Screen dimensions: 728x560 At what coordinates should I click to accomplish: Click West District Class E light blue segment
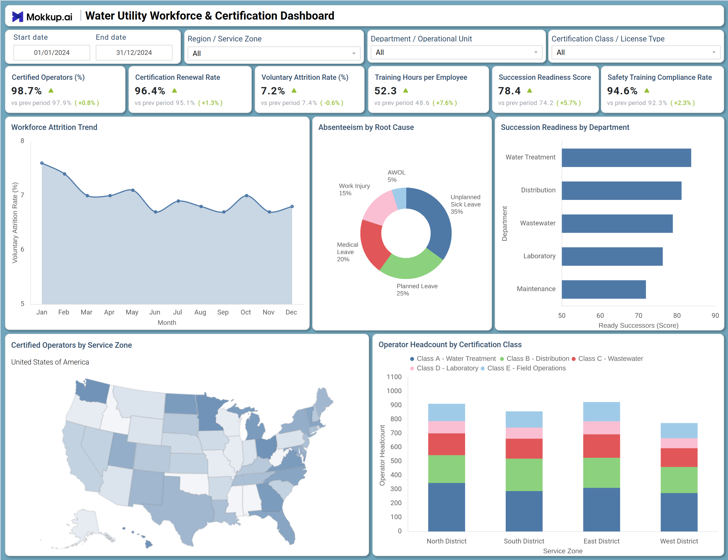click(679, 431)
